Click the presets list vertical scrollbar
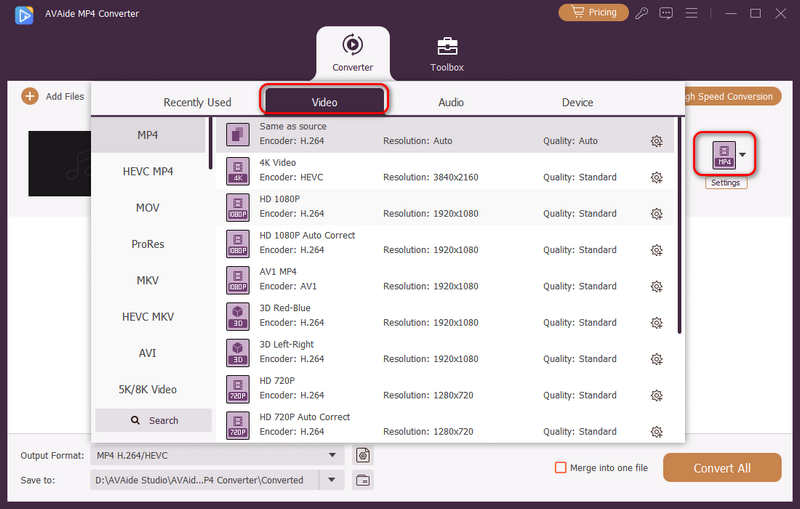The height and width of the screenshot is (509, 800). (679, 225)
